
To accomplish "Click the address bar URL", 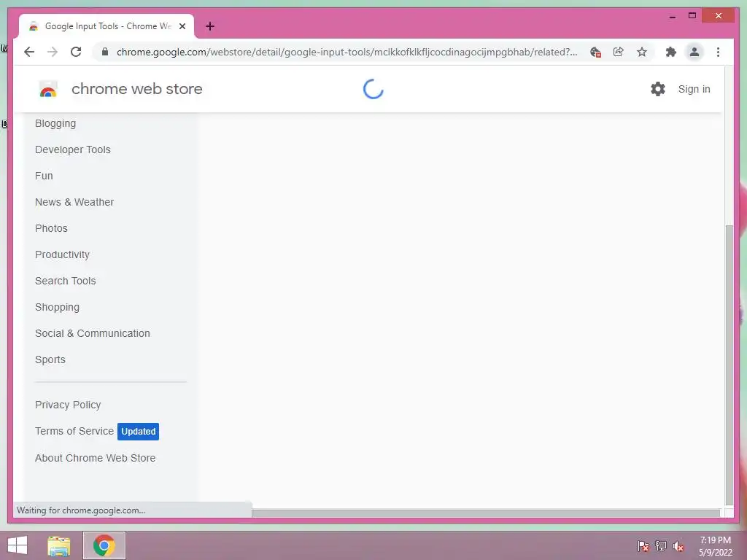I will [347, 52].
